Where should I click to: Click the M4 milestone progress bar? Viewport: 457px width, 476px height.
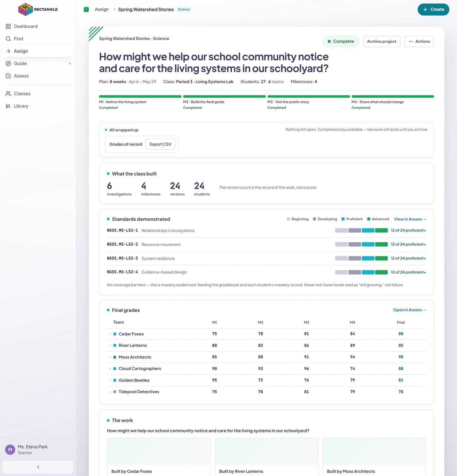point(393,96)
